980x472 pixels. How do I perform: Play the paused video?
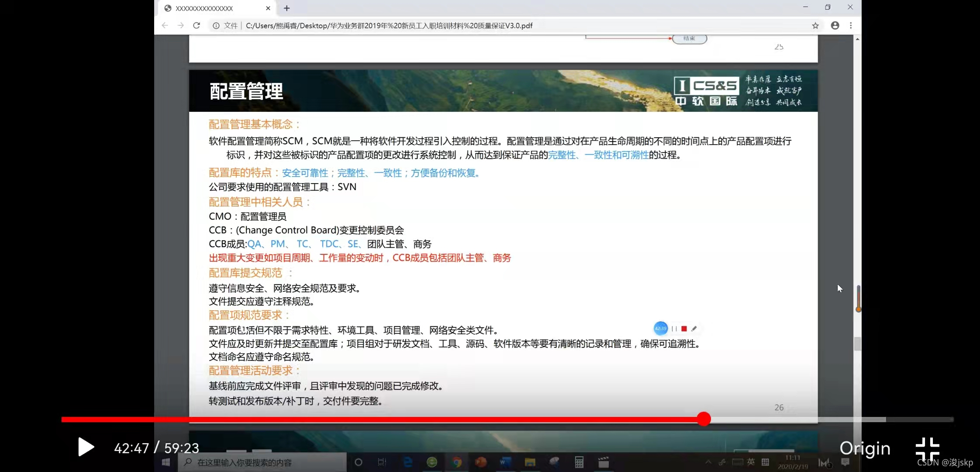86,447
